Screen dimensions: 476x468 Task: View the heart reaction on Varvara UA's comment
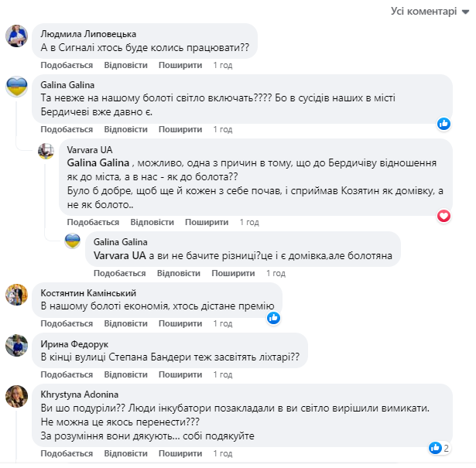click(x=443, y=216)
